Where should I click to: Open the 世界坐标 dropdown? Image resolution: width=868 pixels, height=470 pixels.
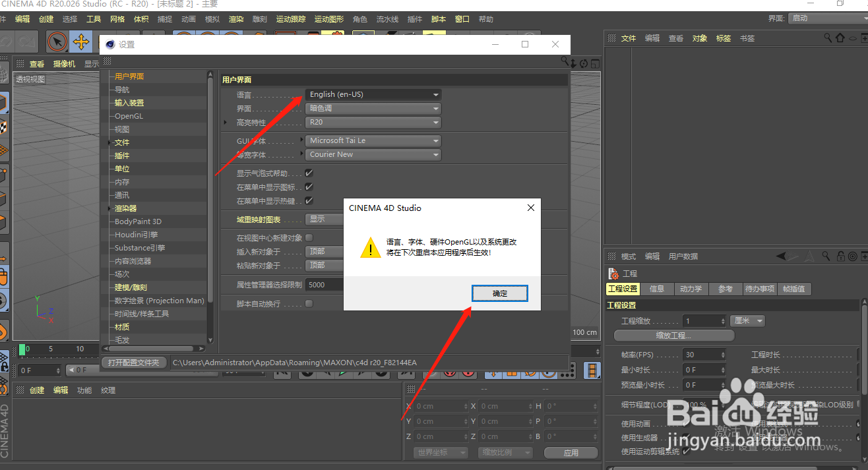[x=441, y=452]
